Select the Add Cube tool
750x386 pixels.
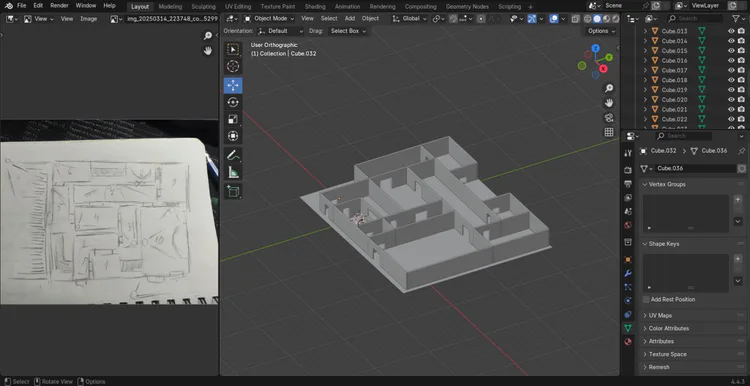coord(233,191)
